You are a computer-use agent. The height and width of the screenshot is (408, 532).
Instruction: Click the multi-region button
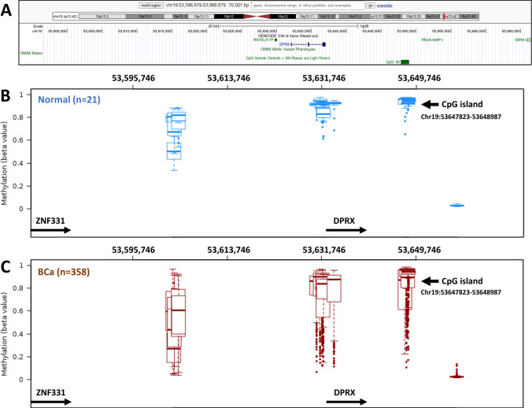(x=151, y=6)
